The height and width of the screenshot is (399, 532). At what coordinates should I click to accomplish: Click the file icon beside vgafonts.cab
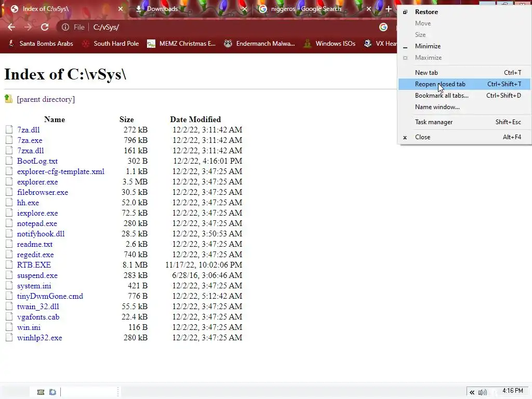[x=9, y=316]
